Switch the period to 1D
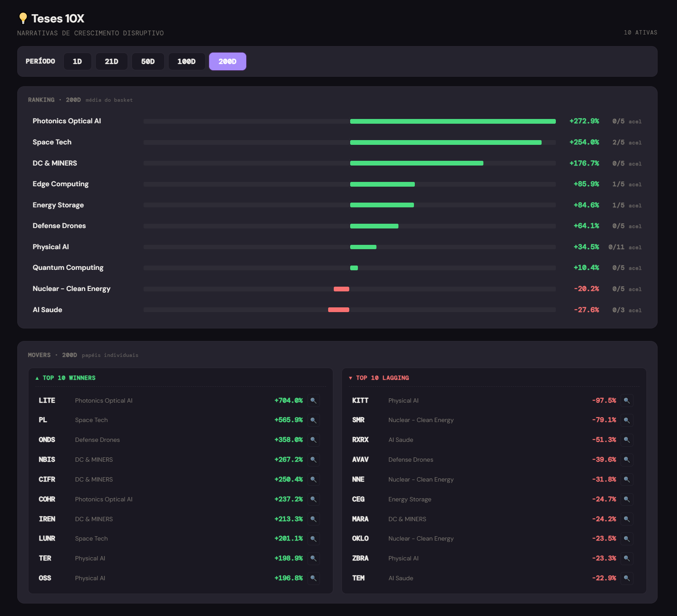 (77, 61)
